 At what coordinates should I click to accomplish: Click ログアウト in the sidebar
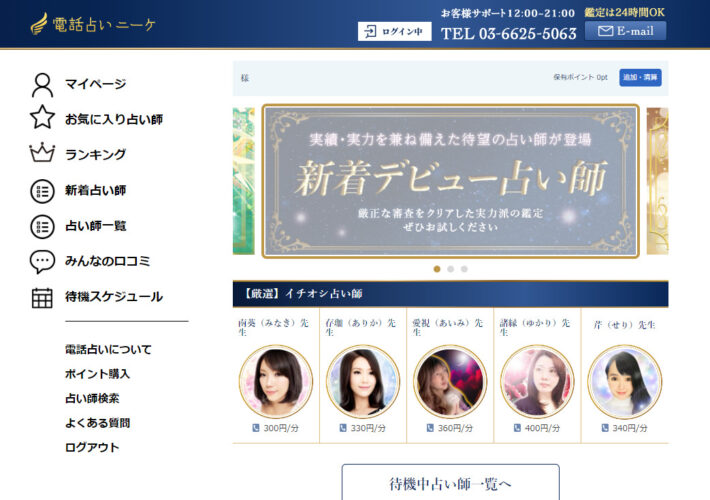coord(92,447)
